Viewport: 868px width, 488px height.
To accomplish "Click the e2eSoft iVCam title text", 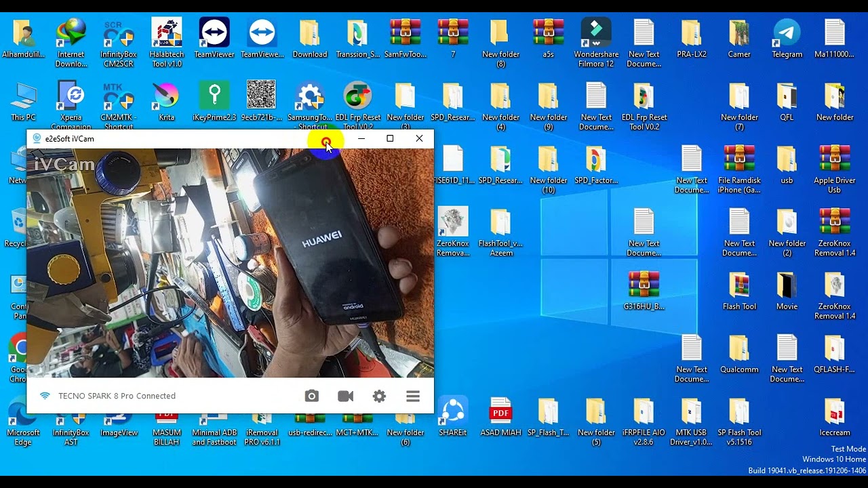I will pyautogui.click(x=69, y=139).
